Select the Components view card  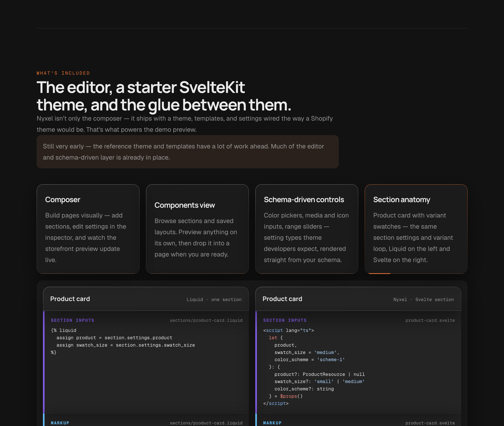point(197,229)
